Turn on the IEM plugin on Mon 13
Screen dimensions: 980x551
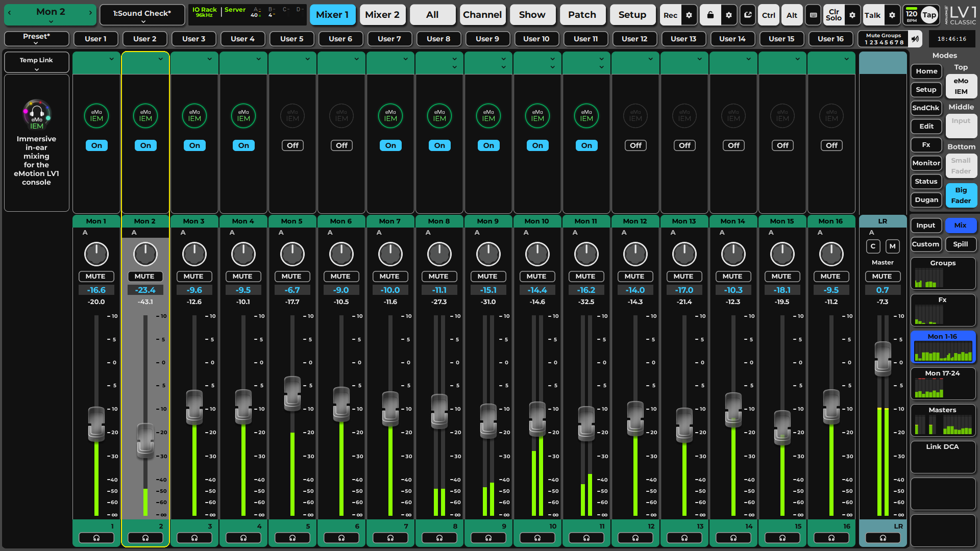(684, 145)
